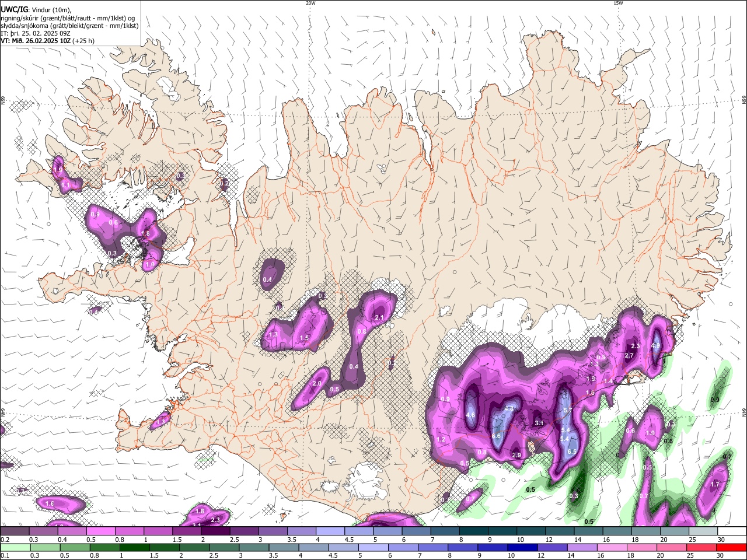
Task: Click the 0.2 value in the northwest fjord
Action: [225, 183]
